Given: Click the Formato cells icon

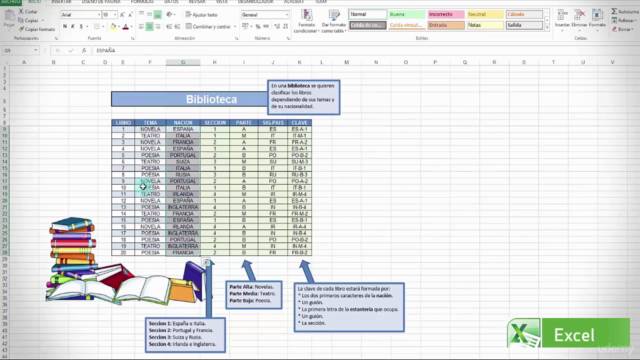Looking at the screenshot, I should click(597, 16).
